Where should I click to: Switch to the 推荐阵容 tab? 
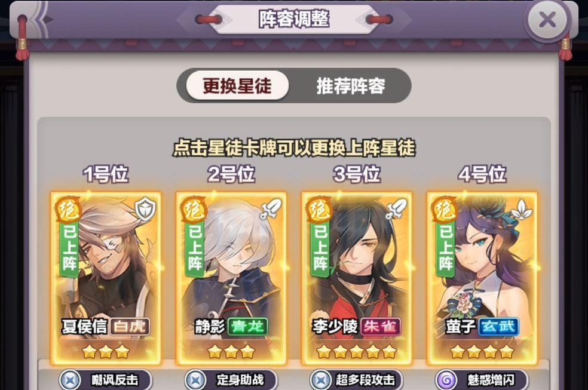click(x=351, y=86)
